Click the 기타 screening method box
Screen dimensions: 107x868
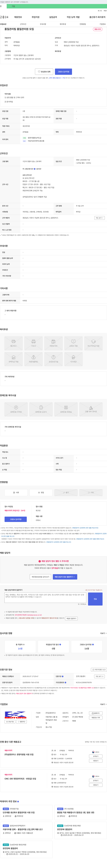click(x=91, y=493)
